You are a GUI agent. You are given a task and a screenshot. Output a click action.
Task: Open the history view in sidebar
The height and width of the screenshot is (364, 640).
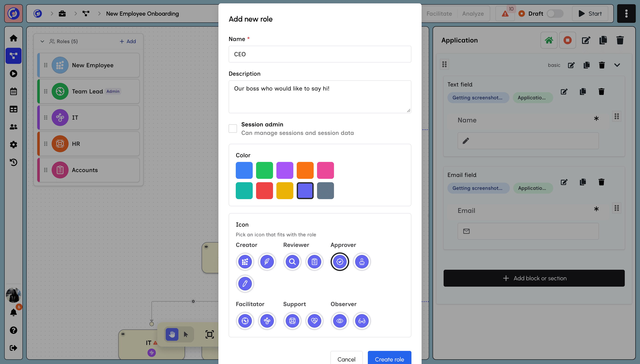pyautogui.click(x=14, y=162)
